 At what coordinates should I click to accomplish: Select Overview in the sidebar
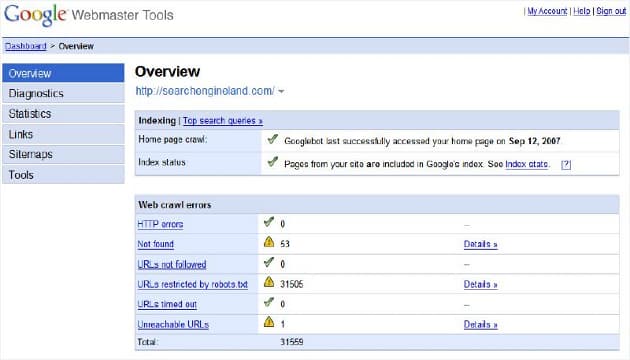63,73
